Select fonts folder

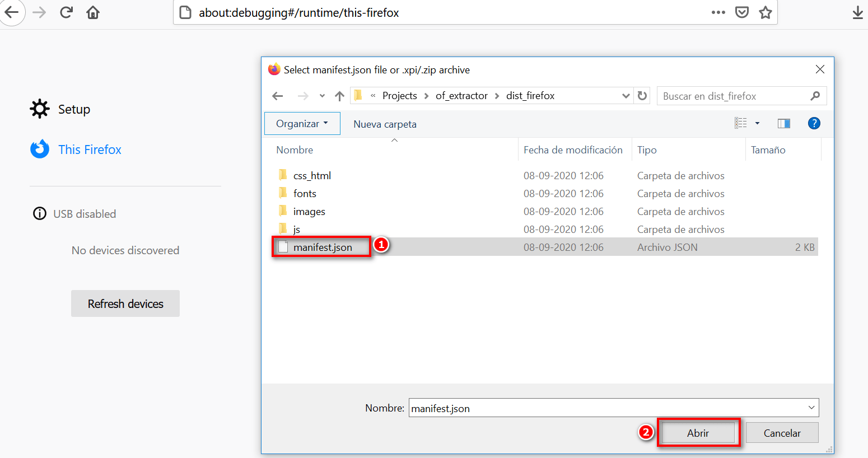(x=305, y=194)
